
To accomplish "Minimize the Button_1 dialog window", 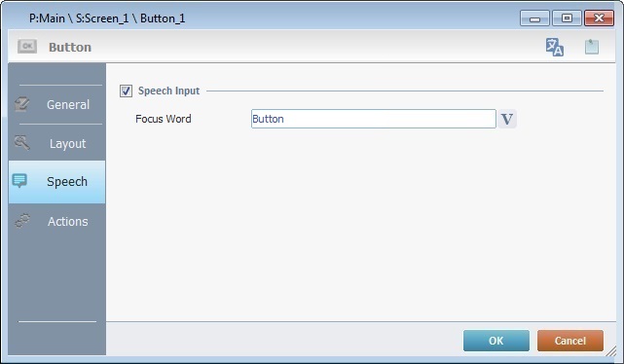I will (534, 18).
